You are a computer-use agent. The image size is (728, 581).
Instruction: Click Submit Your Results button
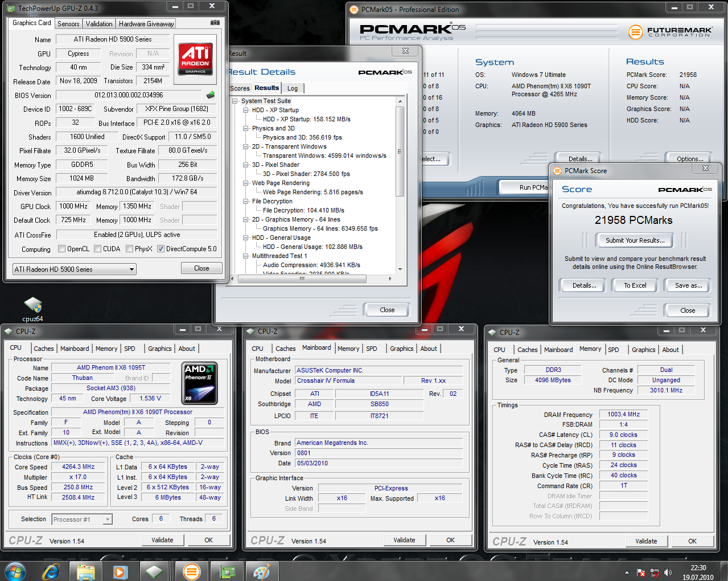point(635,240)
